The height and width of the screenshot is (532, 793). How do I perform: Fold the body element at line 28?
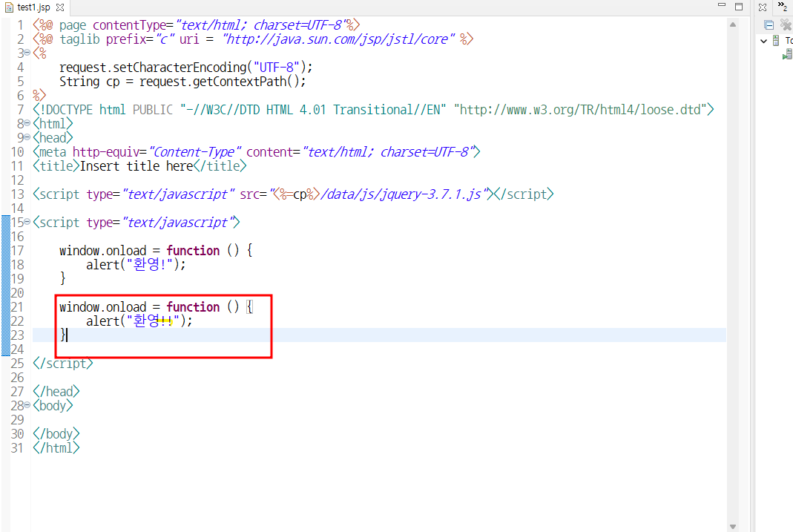(27, 405)
